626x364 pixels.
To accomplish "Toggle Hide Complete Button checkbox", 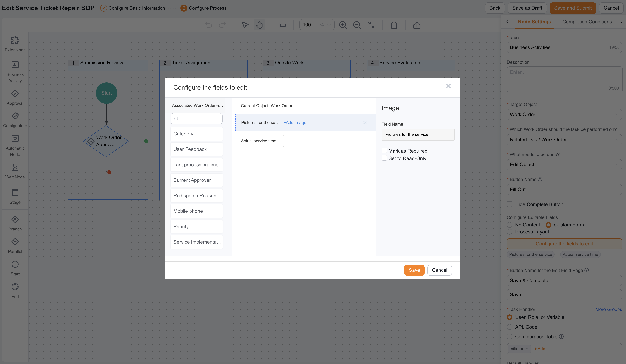I will point(509,204).
